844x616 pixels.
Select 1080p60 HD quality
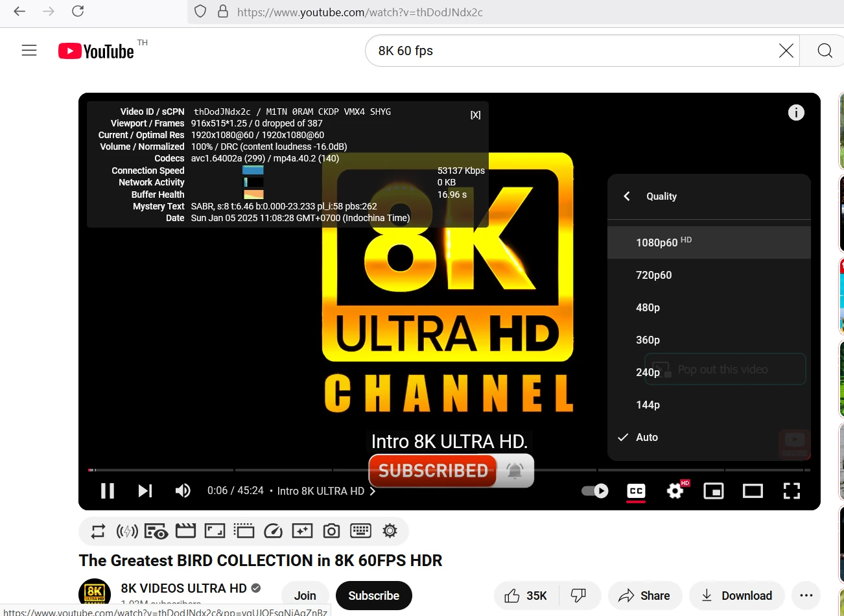(x=709, y=243)
